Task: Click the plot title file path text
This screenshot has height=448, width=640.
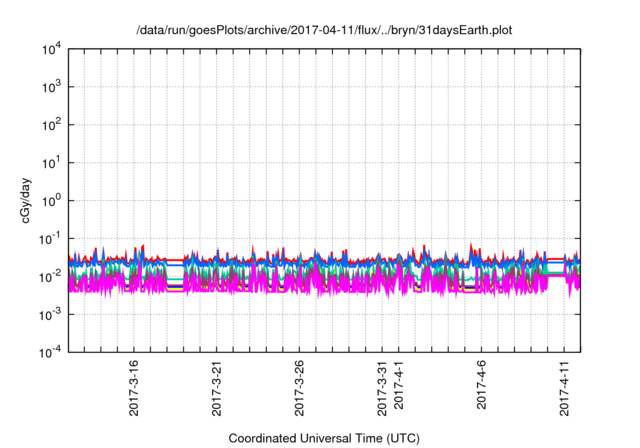Action: [323, 29]
